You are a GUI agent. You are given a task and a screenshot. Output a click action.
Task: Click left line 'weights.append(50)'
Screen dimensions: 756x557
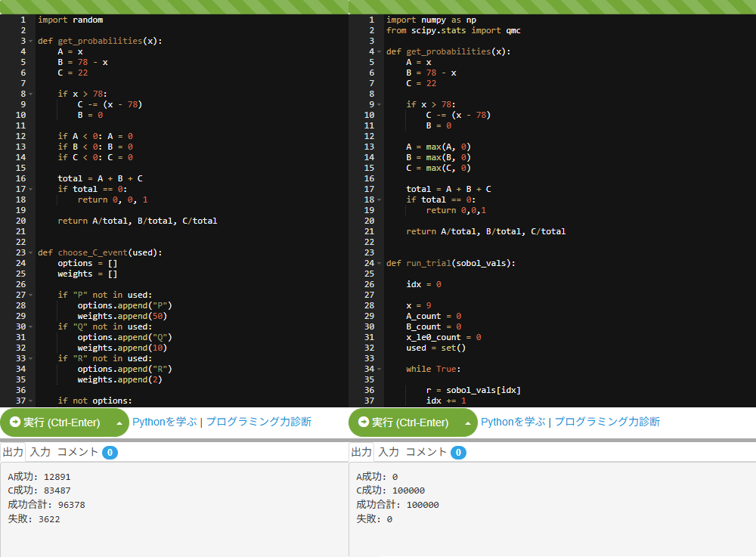tap(122, 316)
